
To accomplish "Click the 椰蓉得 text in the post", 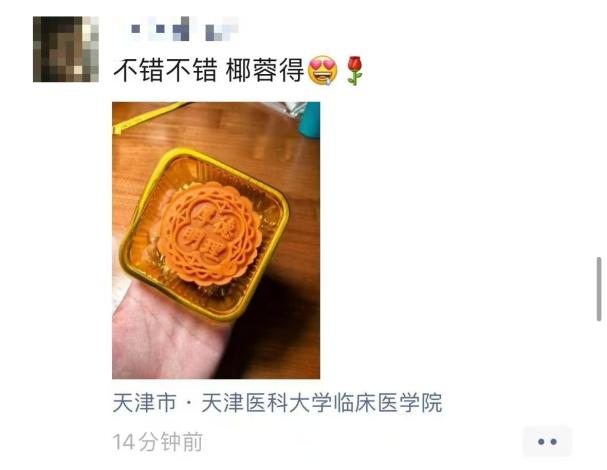I will [x=265, y=71].
